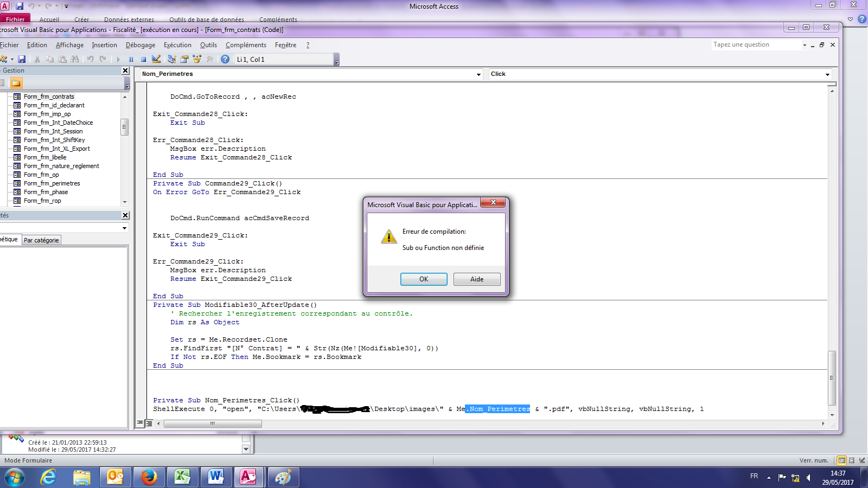Open the Affichage menu
This screenshot has width=868, height=488.
click(69, 45)
